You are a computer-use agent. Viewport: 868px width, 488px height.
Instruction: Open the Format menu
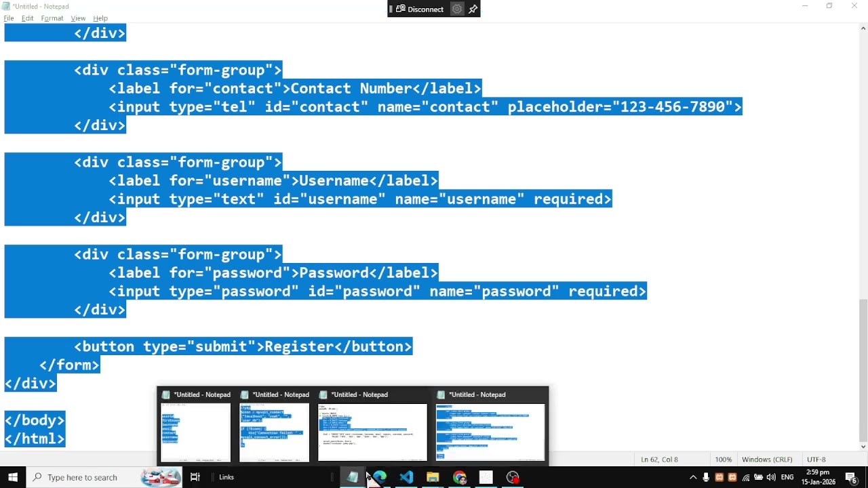pos(52,18)
